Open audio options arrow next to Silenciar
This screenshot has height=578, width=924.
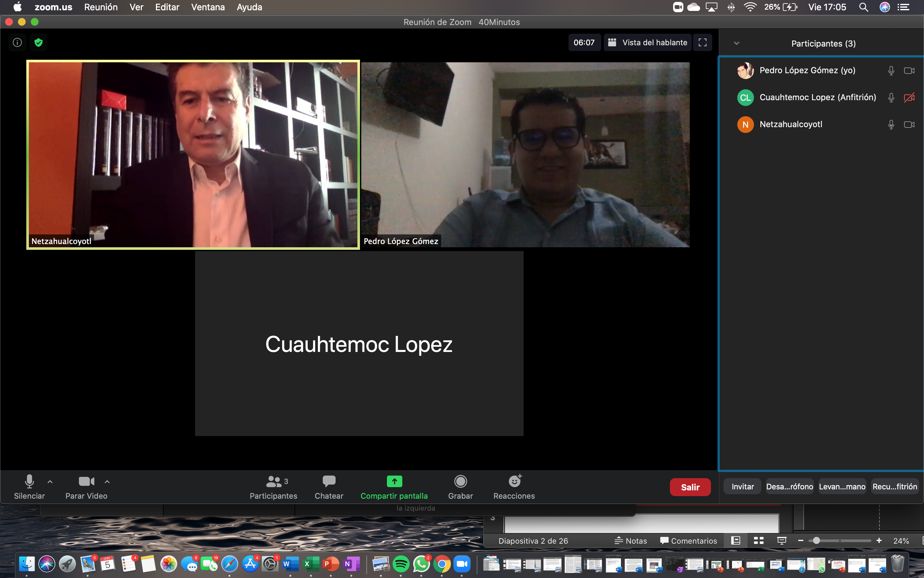click(x=50, y=482)
